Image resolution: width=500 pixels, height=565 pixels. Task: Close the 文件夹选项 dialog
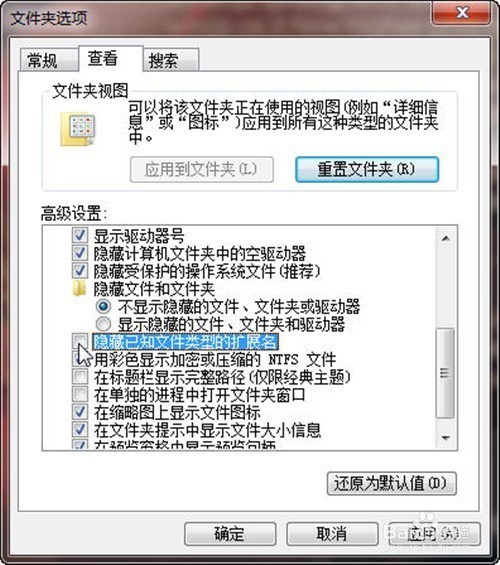461,13
